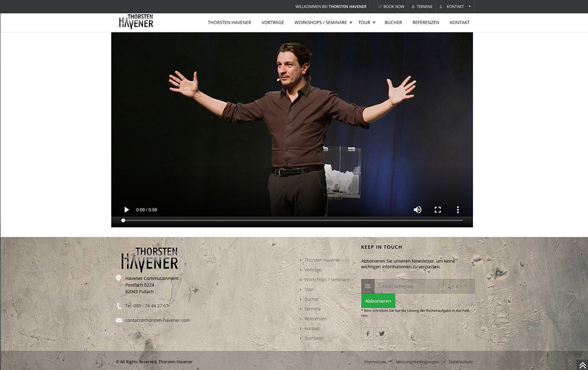
Task: Open the Datenschutz link
Action: coord(460,362)
